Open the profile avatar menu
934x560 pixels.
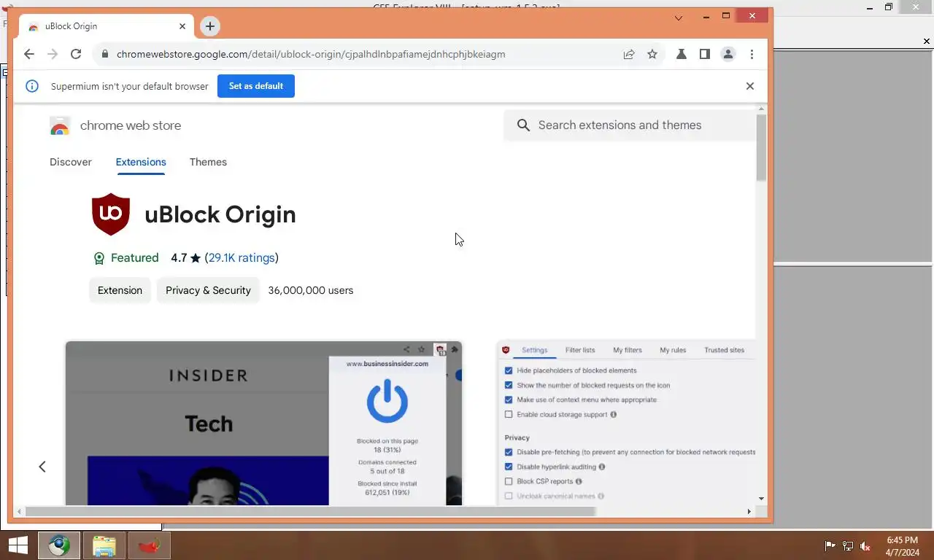(728, 54)
